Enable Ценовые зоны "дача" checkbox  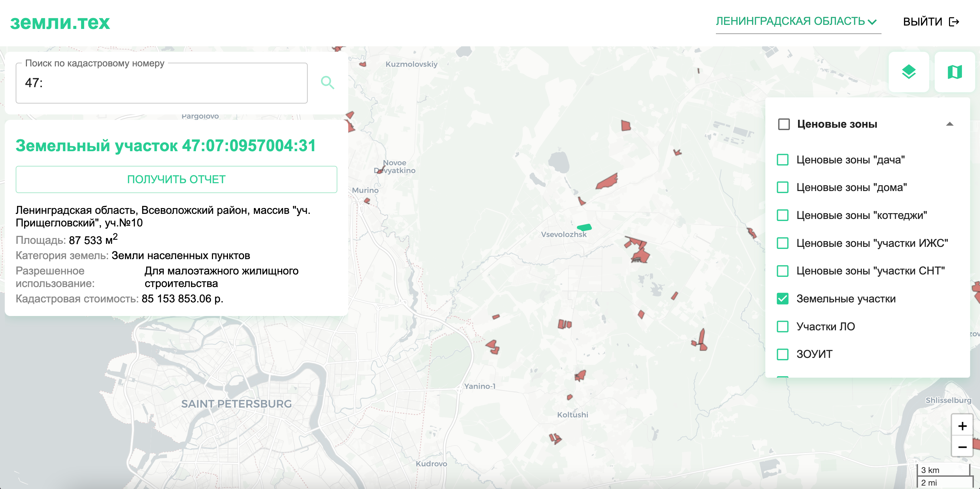point(783,160)
